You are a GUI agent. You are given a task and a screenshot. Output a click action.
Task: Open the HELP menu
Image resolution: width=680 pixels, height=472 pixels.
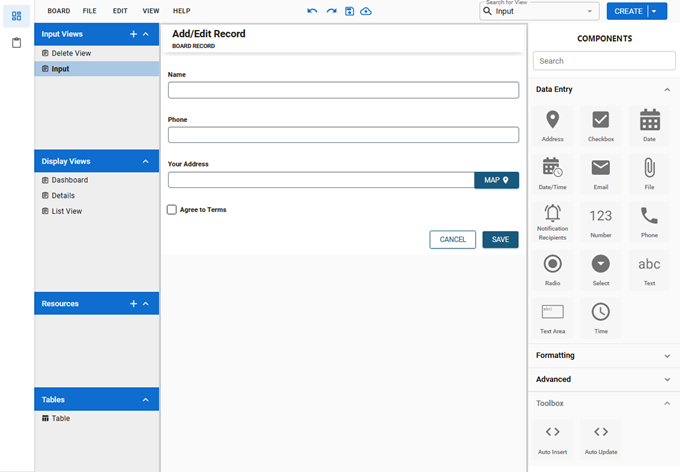pos(181,11)
